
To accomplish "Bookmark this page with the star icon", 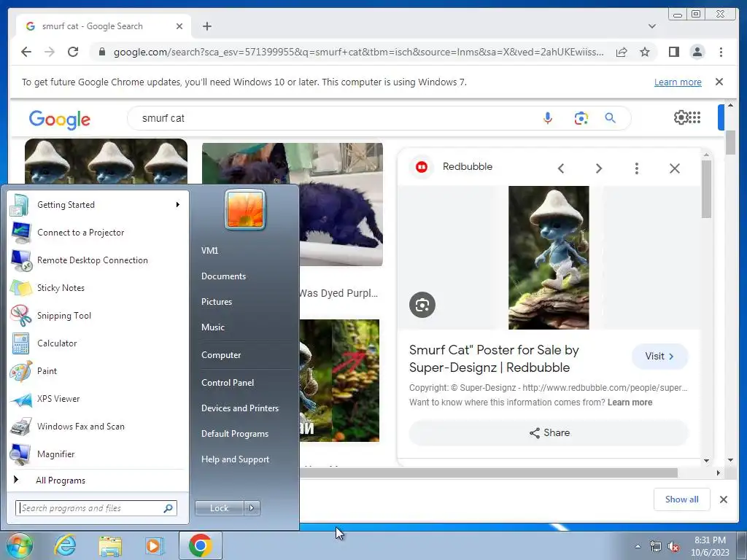I will (x=645, y=52).
